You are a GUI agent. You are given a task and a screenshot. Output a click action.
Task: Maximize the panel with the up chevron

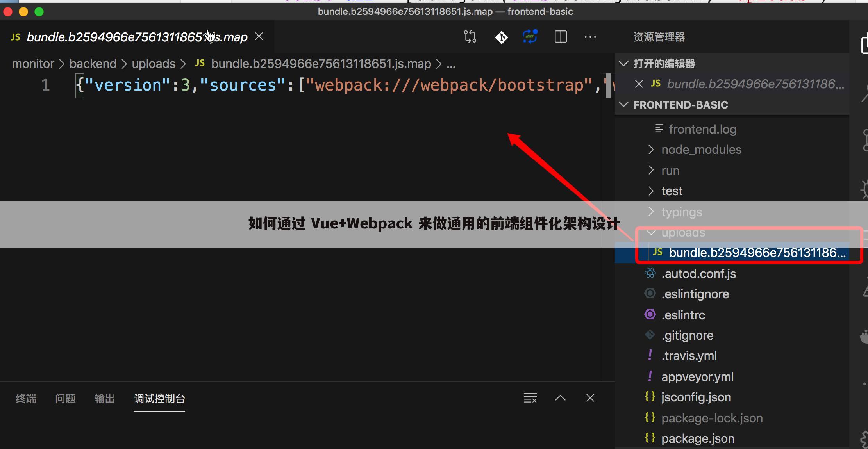[x=560, y=398]
